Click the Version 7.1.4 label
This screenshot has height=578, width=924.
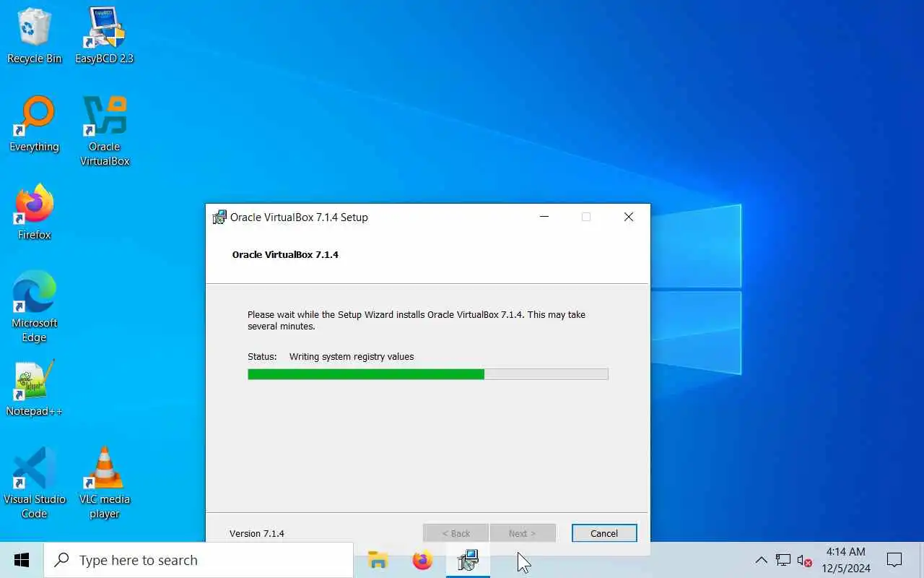[x=257, y=533]
